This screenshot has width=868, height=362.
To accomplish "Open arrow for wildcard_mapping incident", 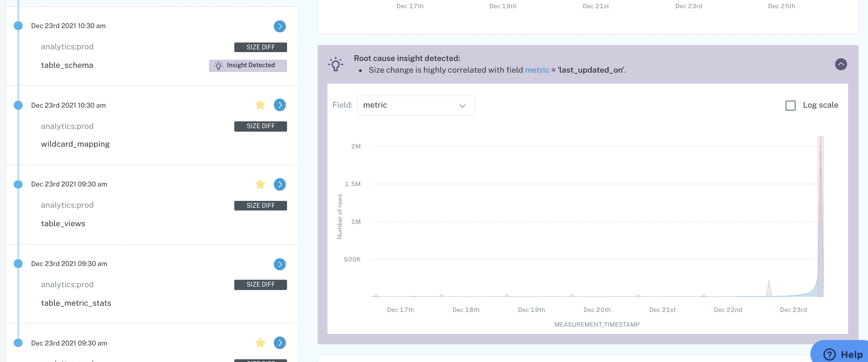I will [x=280, y=105].
